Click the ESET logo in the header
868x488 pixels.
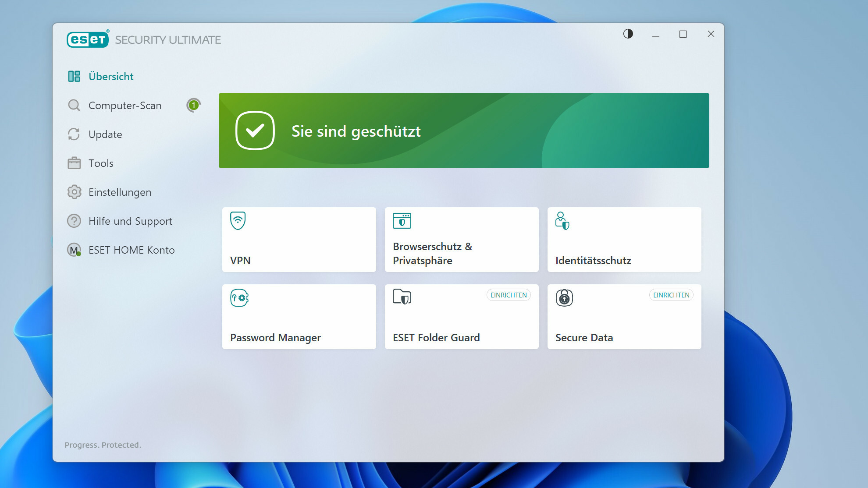pyautogui.click(x=87, y=39)
